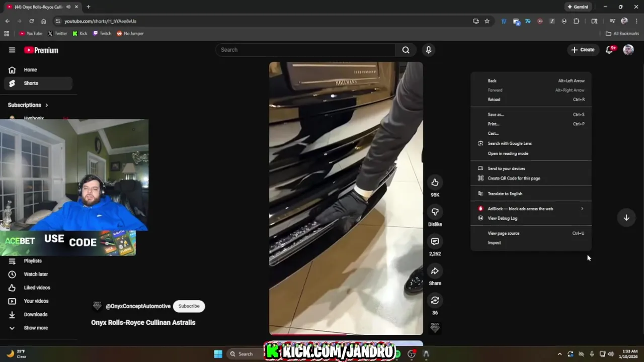The height and width of the screenshot is (362, 644).
Task: Go to Home in the sidebar
Action: 38,70
